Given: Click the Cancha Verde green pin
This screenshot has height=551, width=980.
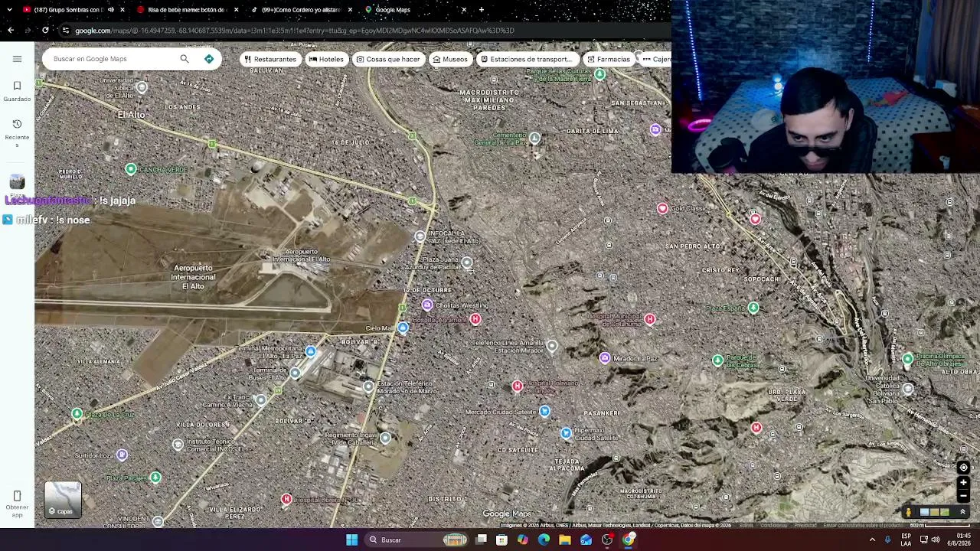Looking at the screenshot, I should (x=131, y=169).
